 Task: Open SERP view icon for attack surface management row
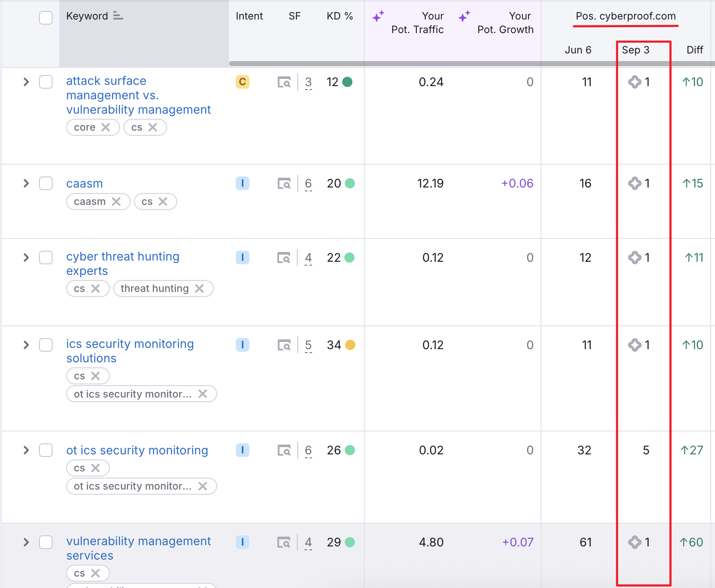tap(284, 82)
